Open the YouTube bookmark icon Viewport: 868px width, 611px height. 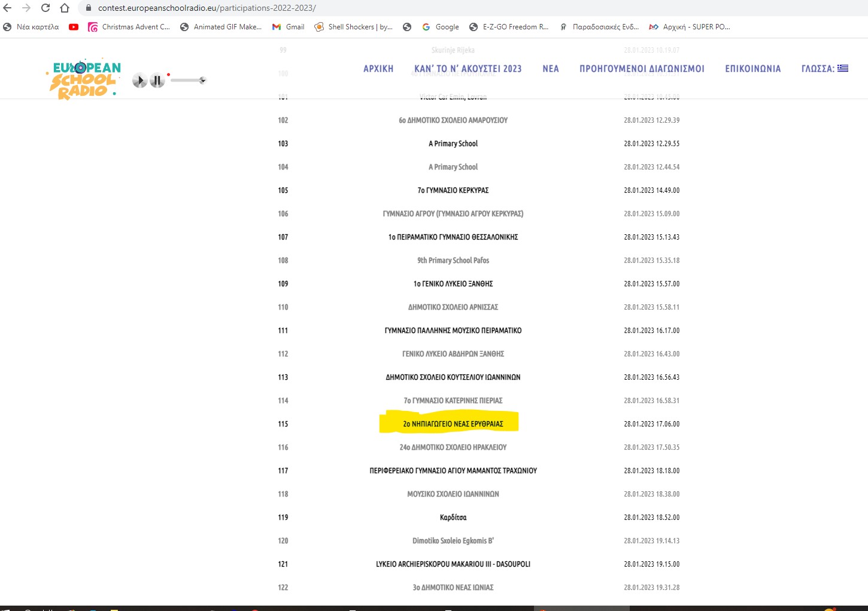(x=74, y=27)
